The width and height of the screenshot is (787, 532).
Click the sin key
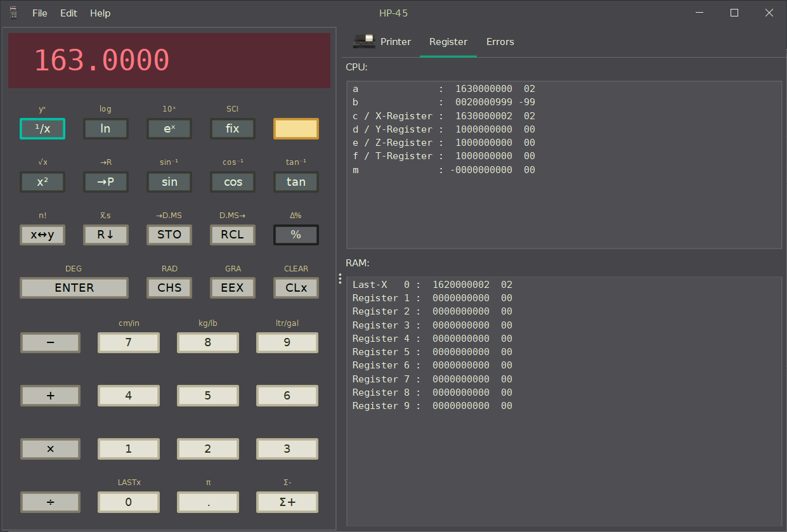[x=169, y=182]
